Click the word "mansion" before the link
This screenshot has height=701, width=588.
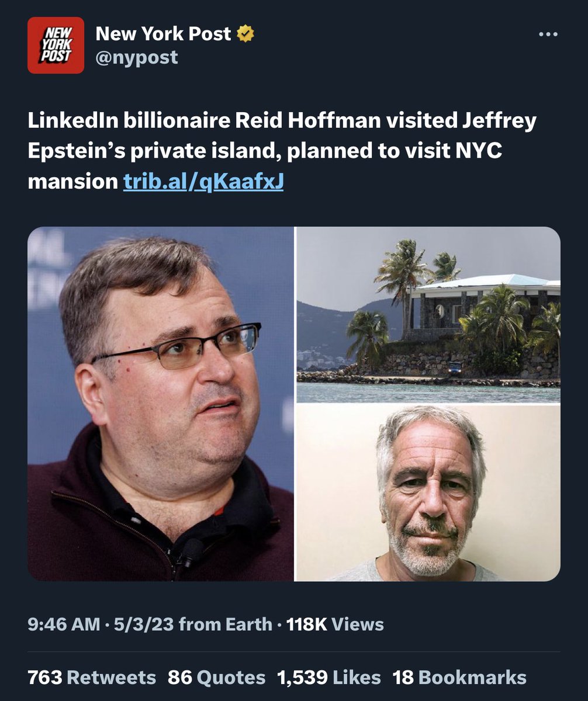[73, 182]
